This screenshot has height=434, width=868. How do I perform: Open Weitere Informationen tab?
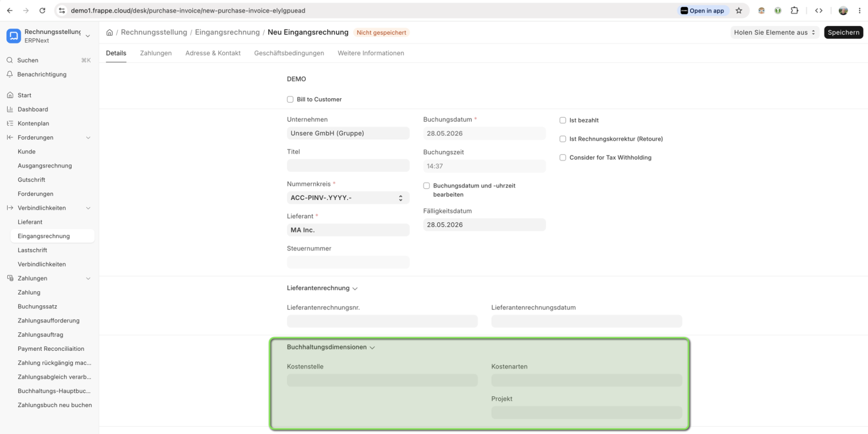371,53
